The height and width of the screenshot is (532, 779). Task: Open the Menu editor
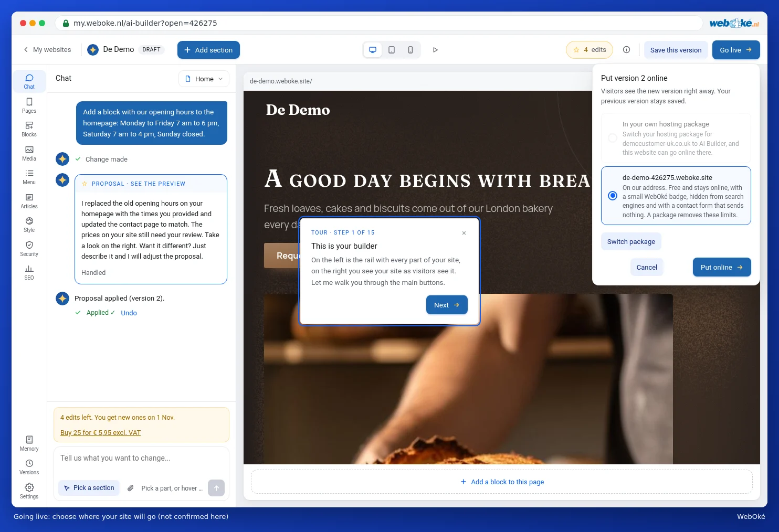pyautogui.click(x=29, y=177)
